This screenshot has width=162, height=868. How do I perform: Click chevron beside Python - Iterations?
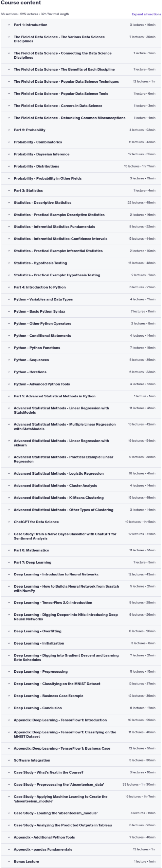[x=9, y=372]
